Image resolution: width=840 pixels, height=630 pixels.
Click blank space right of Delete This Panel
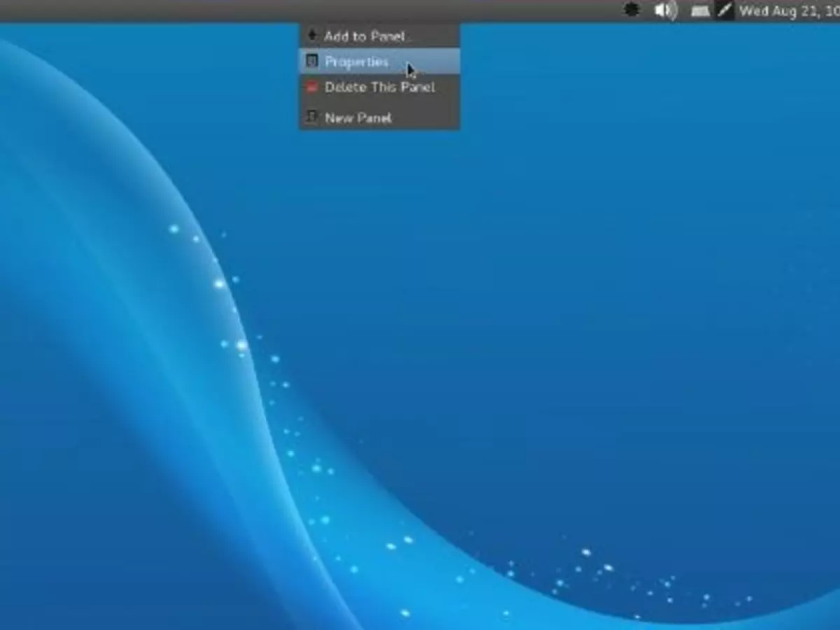click(x=448, y=87)
